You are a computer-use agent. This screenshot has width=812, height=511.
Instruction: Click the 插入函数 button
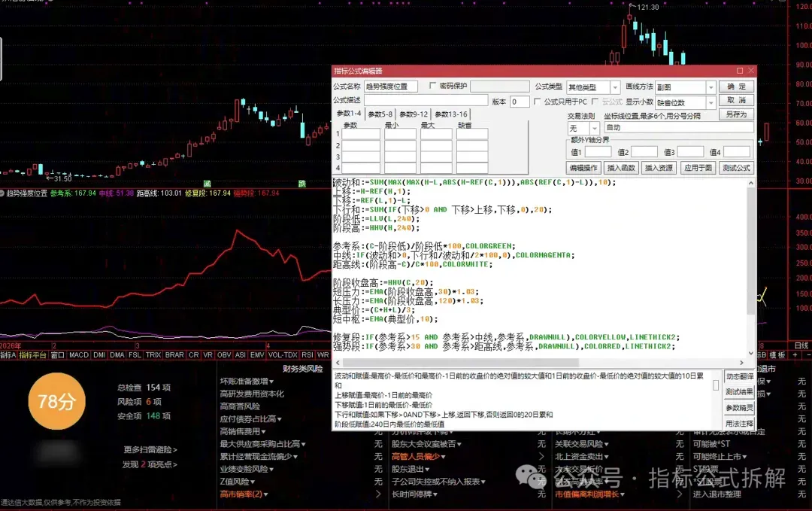tap(621, 168)
